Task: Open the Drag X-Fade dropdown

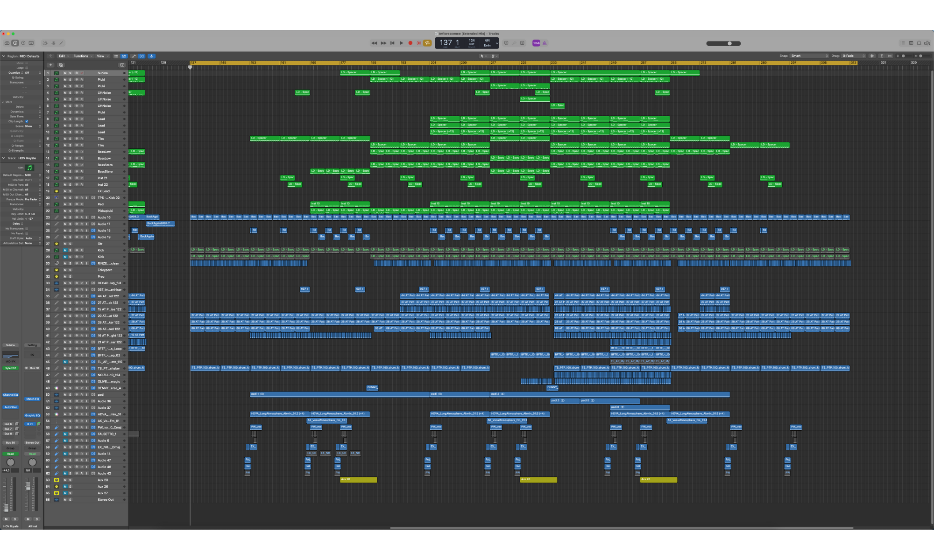Action: 853,56
